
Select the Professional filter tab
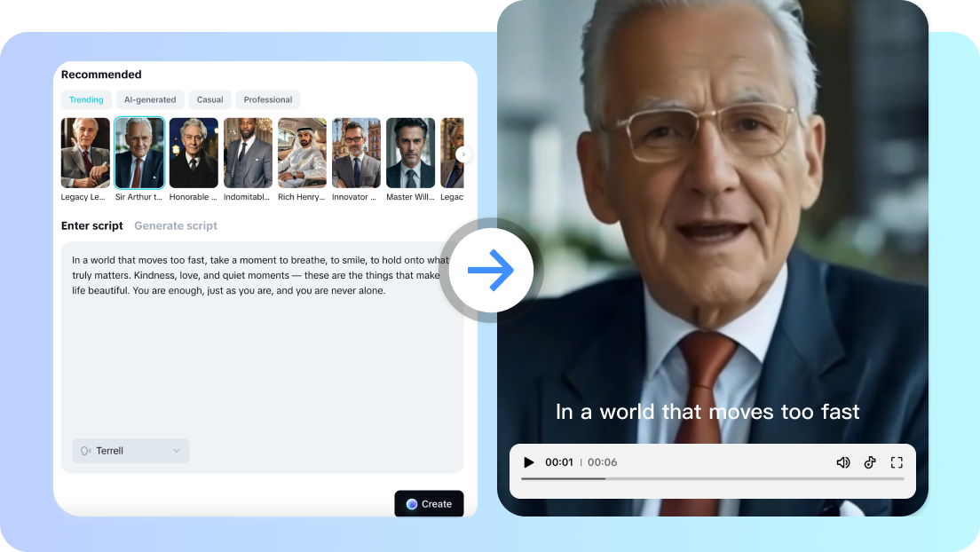click(x=267, y=99)
